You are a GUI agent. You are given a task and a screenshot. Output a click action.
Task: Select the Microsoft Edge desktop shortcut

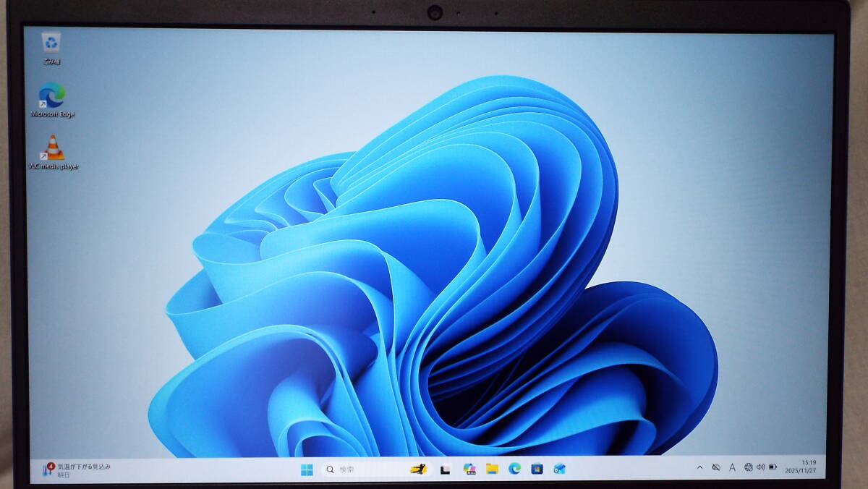coord(52,100)
